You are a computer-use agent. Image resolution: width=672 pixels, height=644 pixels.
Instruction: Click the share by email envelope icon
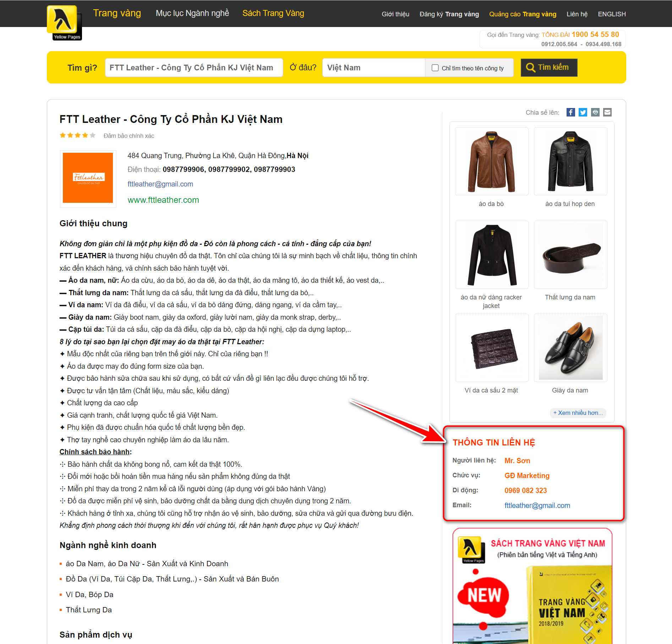607,112
